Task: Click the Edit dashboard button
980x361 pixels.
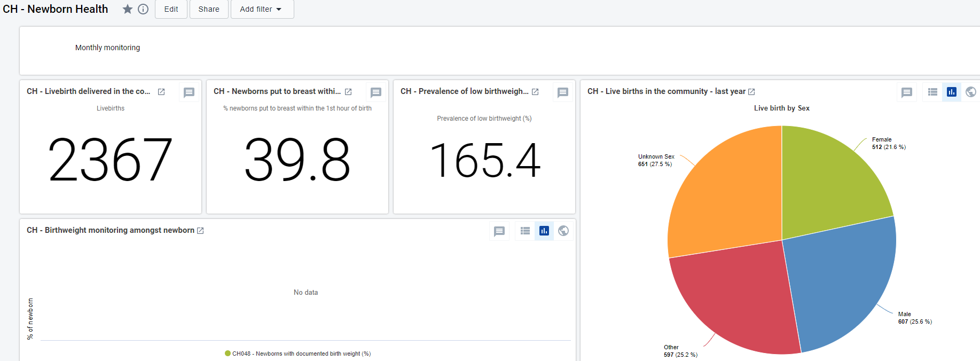Action: (171, 9)
